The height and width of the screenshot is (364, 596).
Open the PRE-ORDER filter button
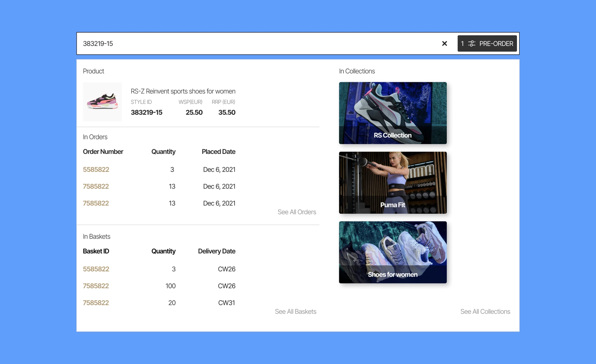click(x=487, y=44)
